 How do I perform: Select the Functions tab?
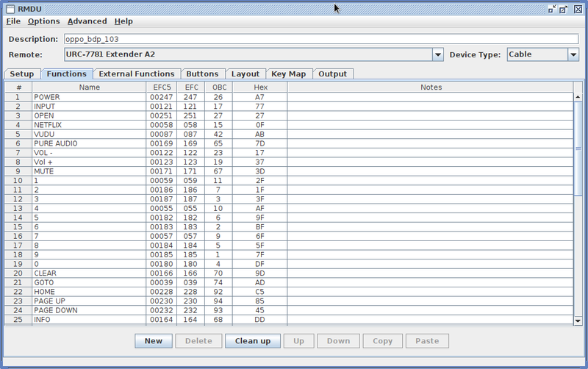[x=67, y=74]
